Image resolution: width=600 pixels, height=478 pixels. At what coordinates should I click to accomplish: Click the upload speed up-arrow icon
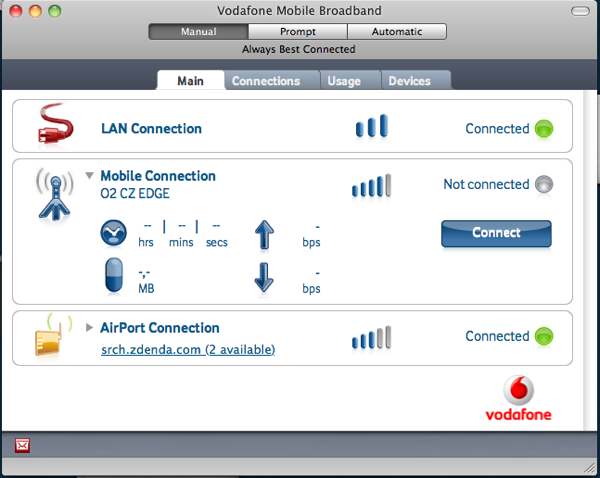(264, 235)
